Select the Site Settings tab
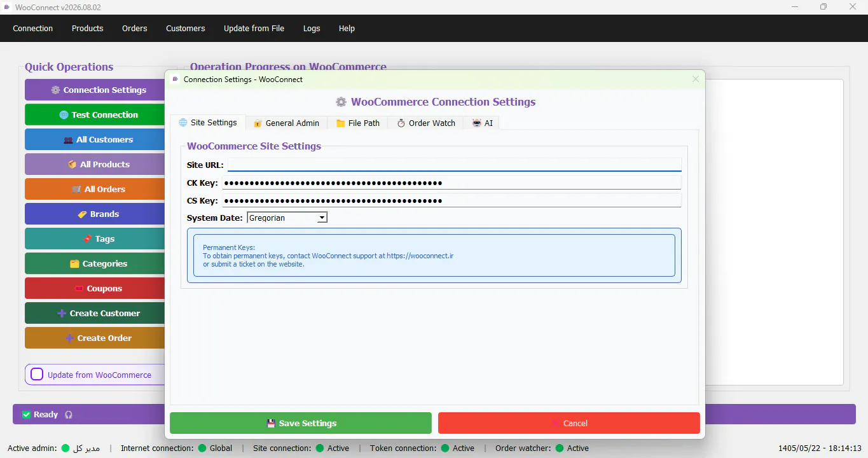This screenshot has width=868, height=458. (208, 123)
